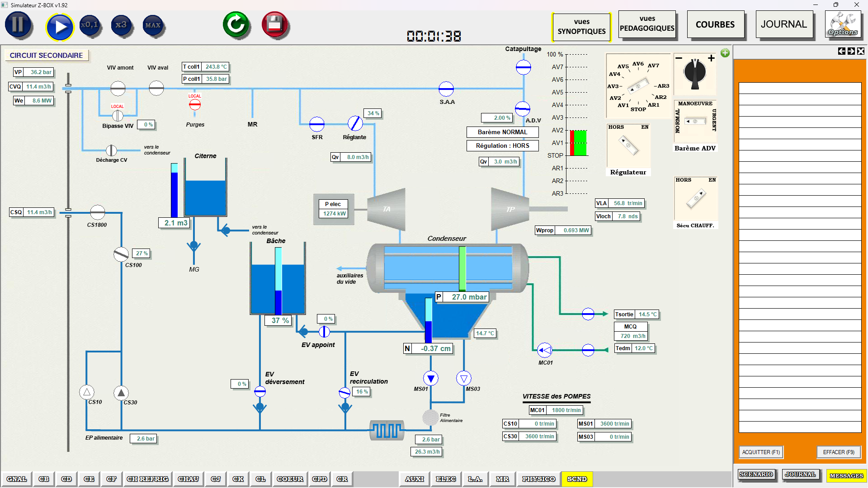Viewport: 868px width, 488px height.
Task: Click the minus on the telegraph knob
Action: point(679,58)
